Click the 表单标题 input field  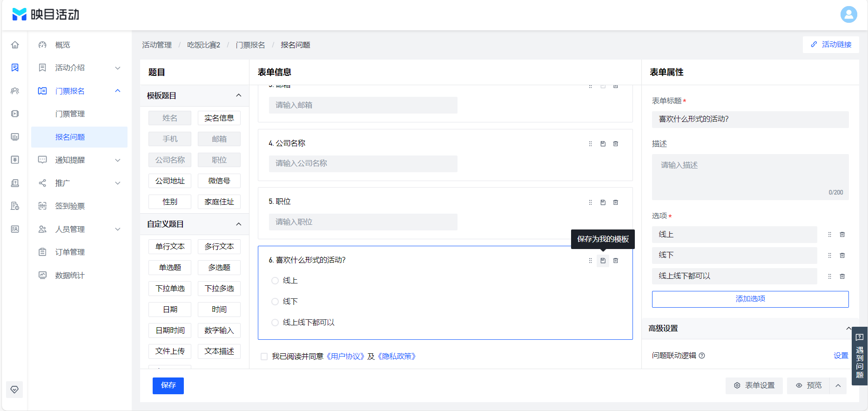pos(750,119)
